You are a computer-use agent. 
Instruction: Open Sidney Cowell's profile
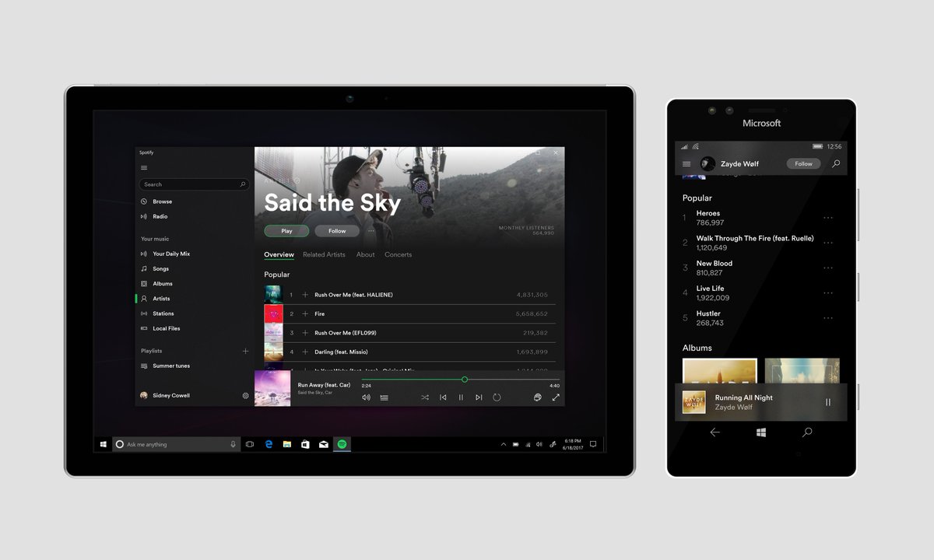click(x=165, y=395)
